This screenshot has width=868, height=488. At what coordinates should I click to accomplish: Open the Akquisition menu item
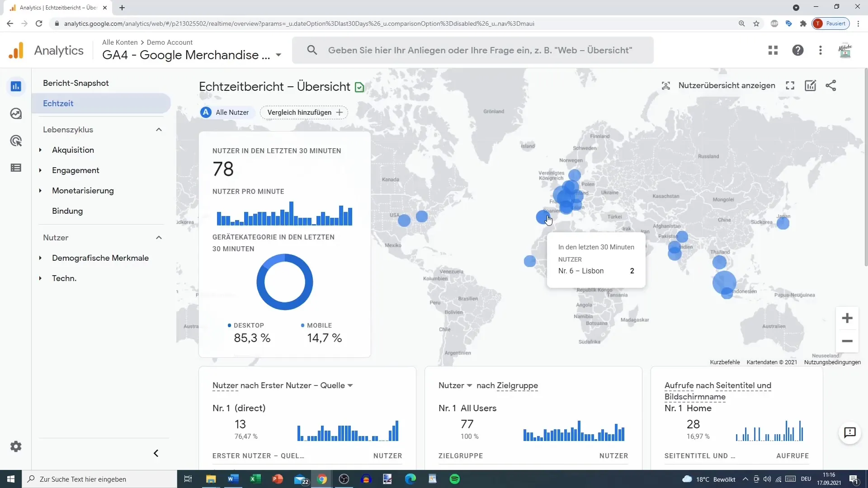click(73, 150)
